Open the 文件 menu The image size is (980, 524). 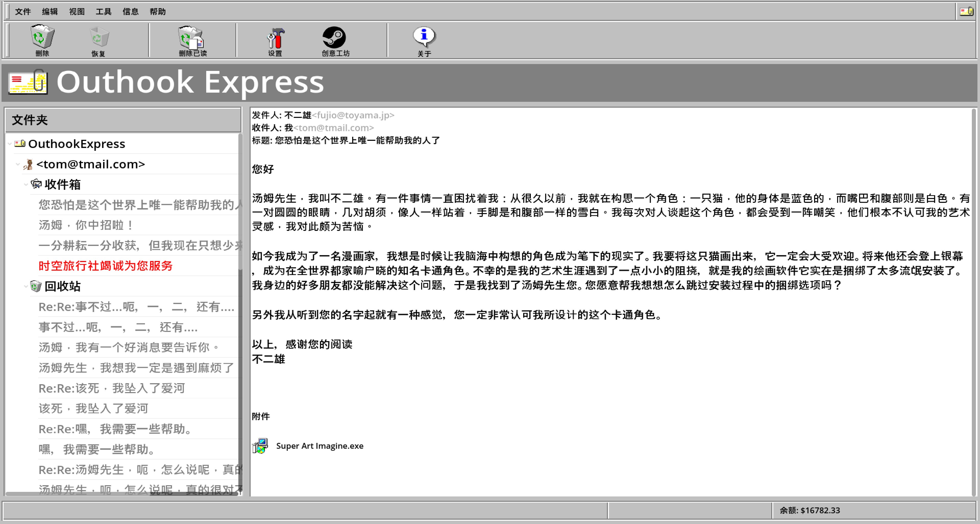pos(23,11)
